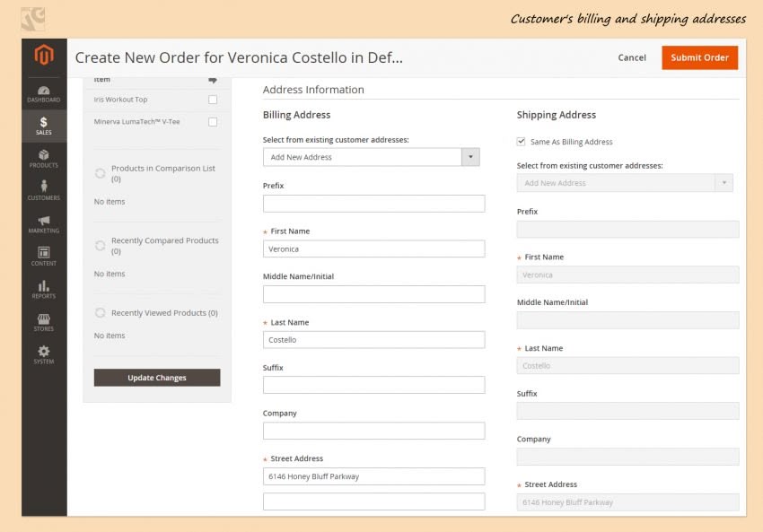
Task: Check the Iris Workout Top item
Action: pos(213,100)
